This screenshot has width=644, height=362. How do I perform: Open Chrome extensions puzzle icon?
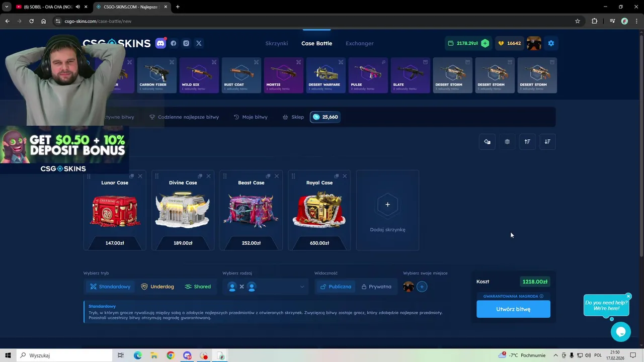594,21
